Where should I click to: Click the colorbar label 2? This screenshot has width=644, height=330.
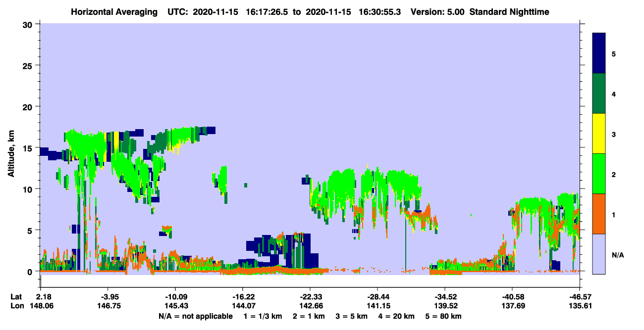pos(614,174)
